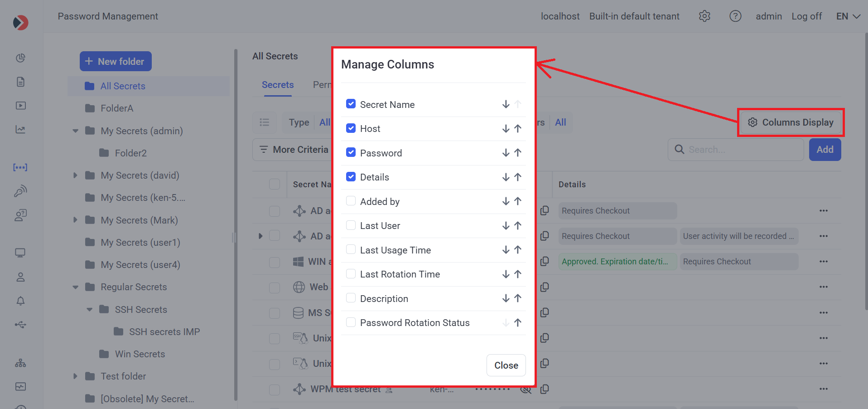
Task: Click the bell notifications sidebar icon
Action: (20, 301)
